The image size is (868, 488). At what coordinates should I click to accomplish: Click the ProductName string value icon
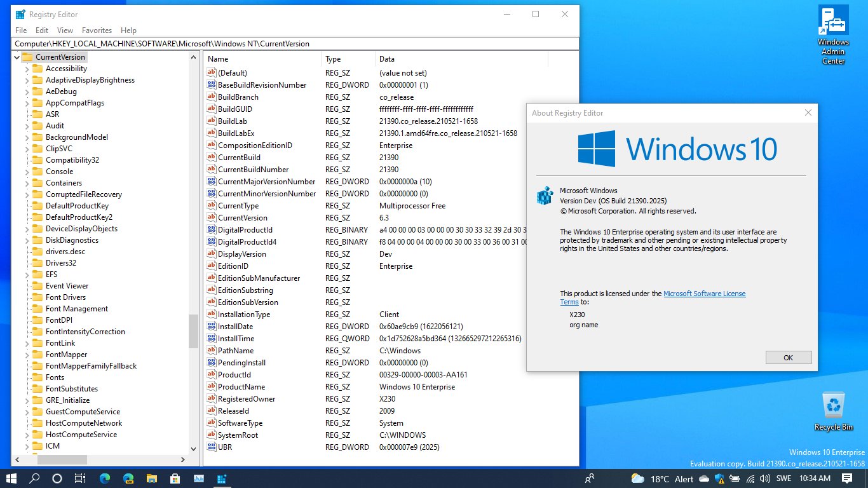(212, 387)
